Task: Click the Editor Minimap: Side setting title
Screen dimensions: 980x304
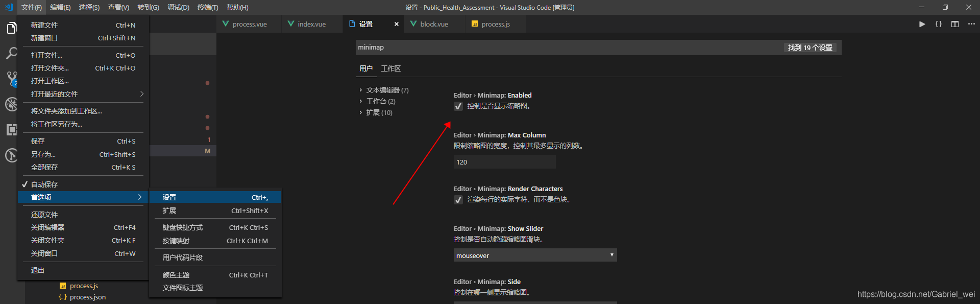Action: tap(487, 282)
